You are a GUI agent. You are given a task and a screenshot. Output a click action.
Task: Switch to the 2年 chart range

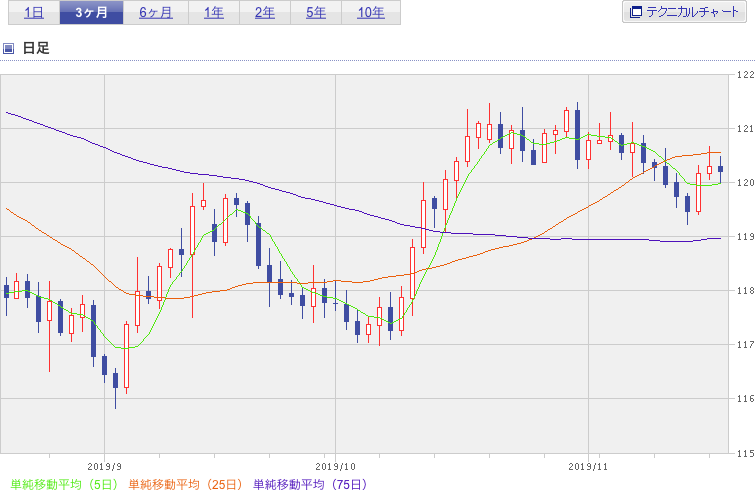(x=265, y=13)
